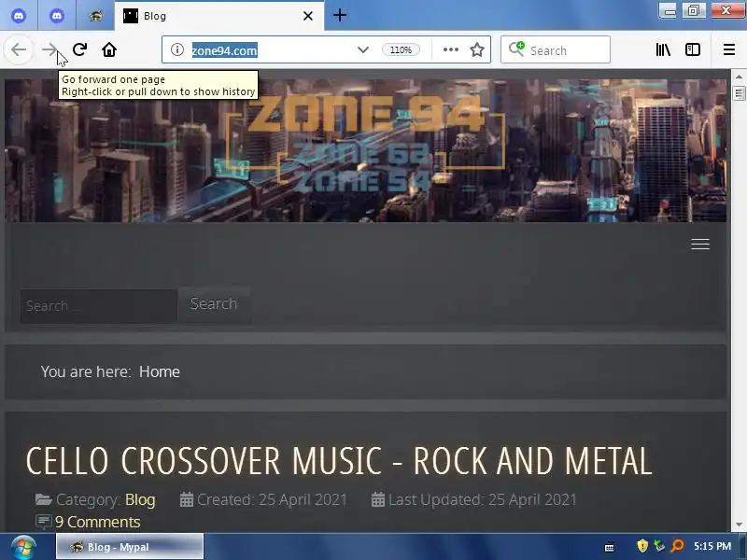Reset the 110% zoom level

(401, 49)
